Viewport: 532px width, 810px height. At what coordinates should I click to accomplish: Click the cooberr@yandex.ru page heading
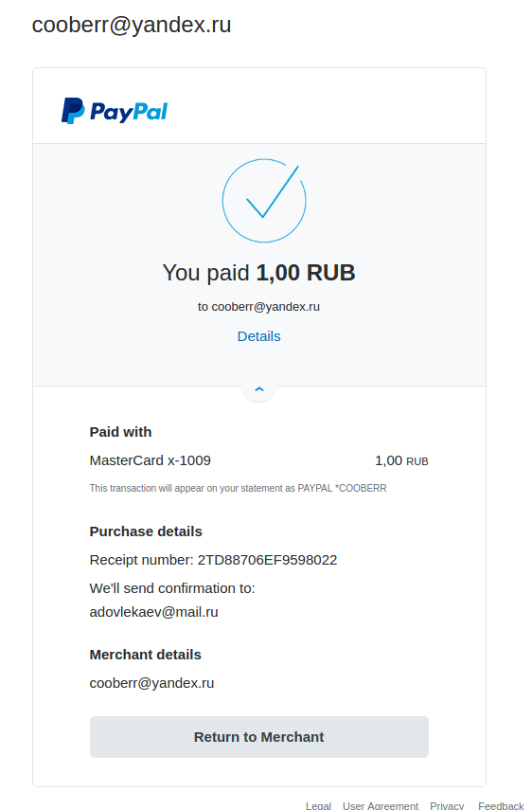point(132,25)
